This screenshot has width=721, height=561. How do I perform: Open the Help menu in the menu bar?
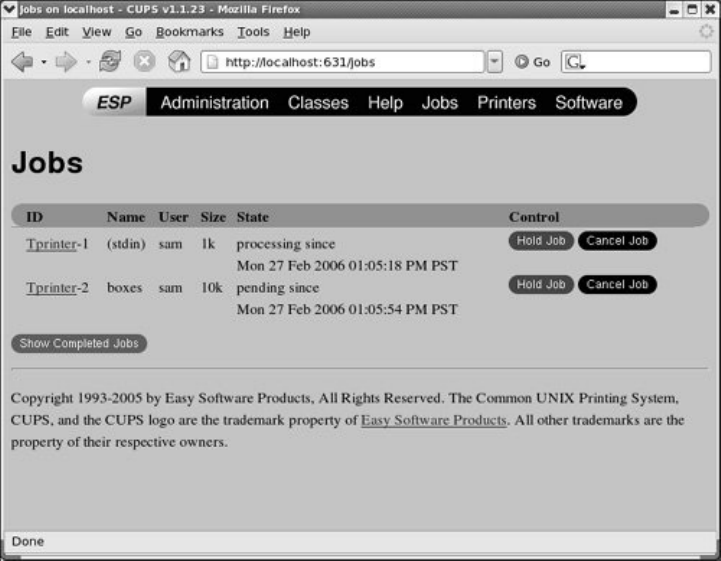coord(297,32)
